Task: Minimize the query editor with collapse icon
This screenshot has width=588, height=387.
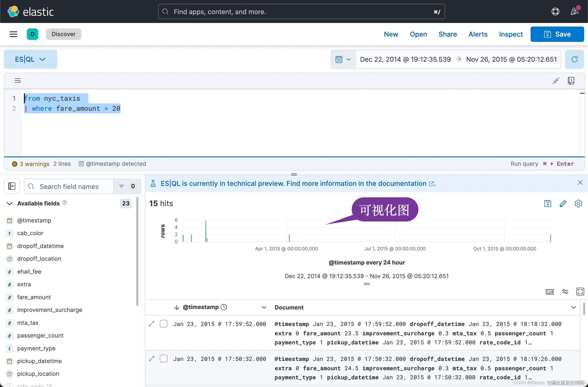Action: coord(556,81)
